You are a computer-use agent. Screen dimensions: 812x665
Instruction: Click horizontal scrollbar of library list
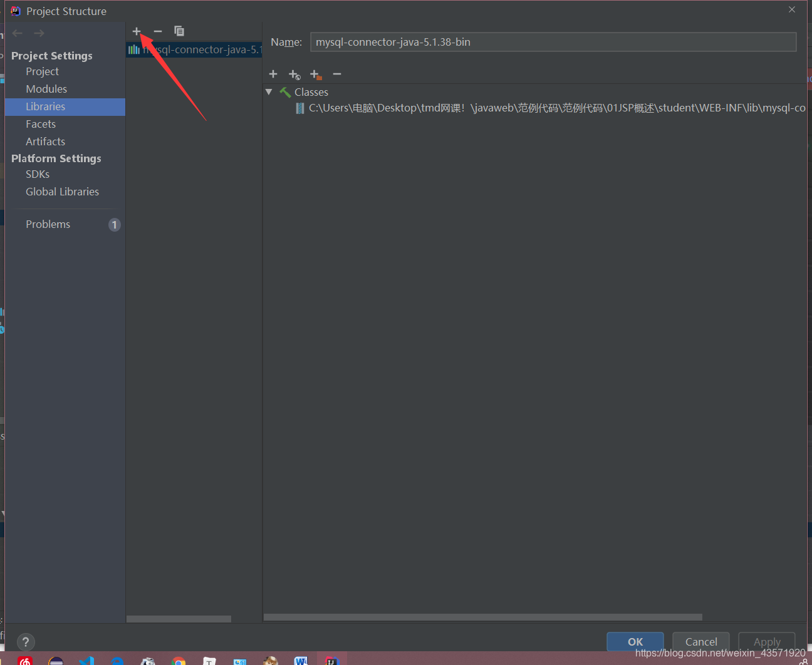(179, 619)
